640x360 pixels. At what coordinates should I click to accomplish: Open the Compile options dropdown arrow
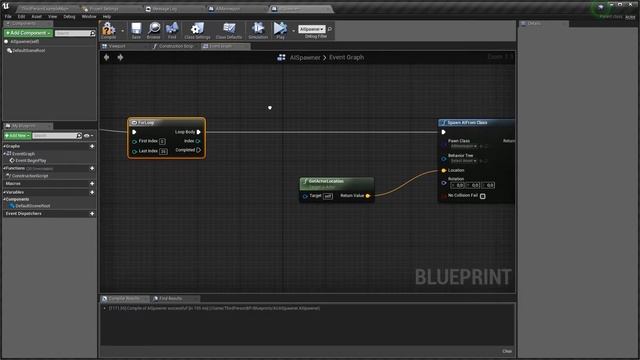coord(122,31)
